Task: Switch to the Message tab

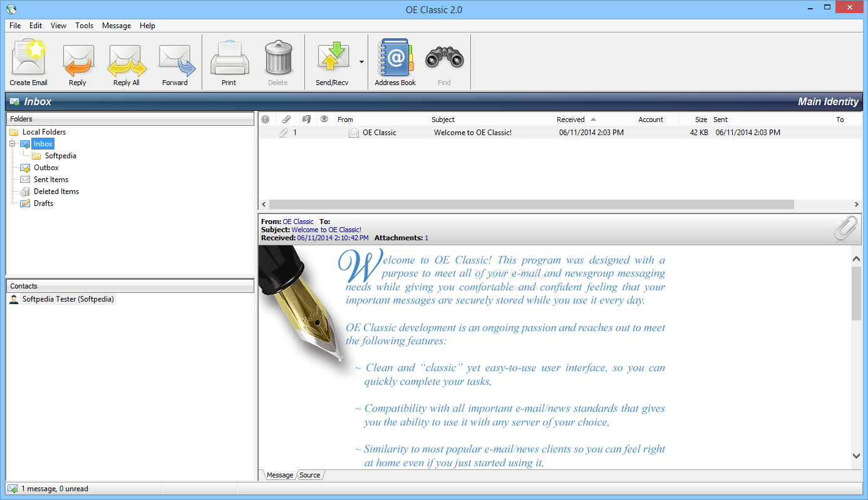Action: pos(279,475)
